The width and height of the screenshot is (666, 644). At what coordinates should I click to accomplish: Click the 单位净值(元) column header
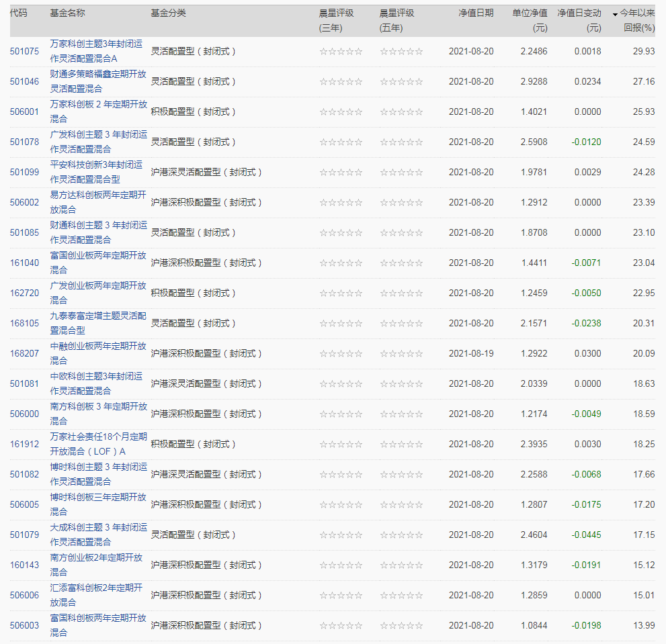[x=530, y=20]
